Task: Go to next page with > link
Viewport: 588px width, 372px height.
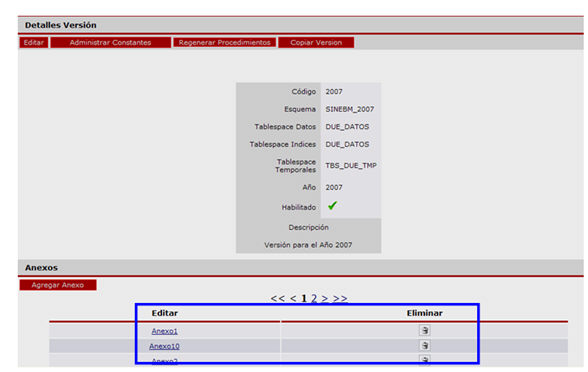Action: click(325, 298)
